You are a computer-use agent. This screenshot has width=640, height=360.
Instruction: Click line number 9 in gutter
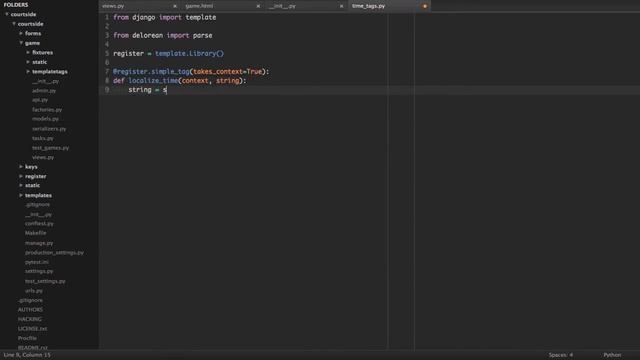107,90
